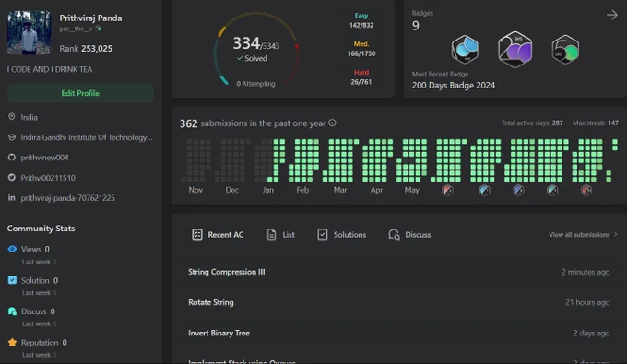
Task: Click the Feb month label in heatmap
Action: [302, 190]
